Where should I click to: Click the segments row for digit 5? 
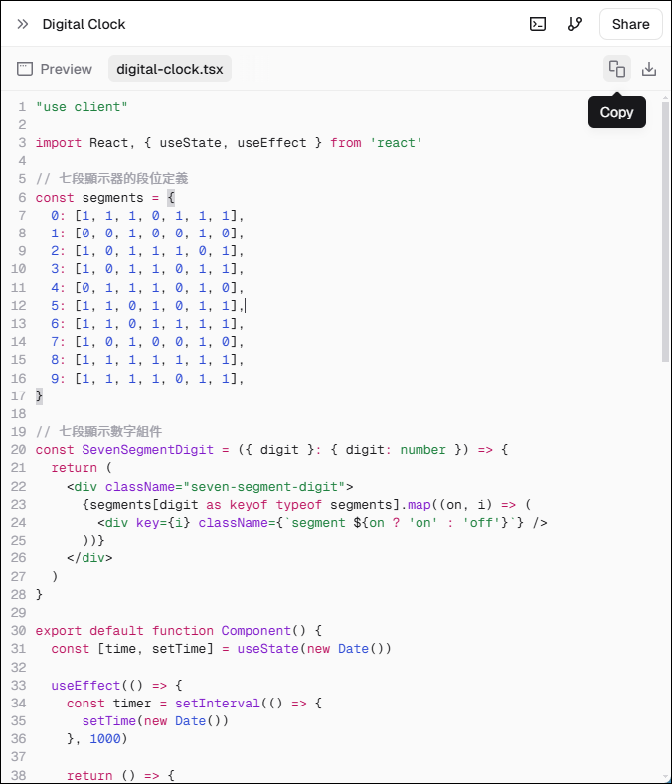click(147, 305)
